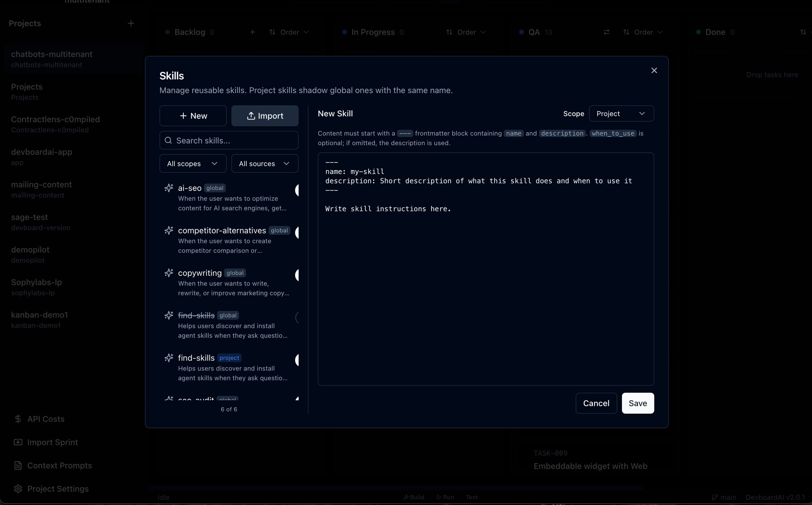The width and height of the screenshot is (812, 505).
Task: Toggle the project find-skills switch
Action: [x=297, y=360]
